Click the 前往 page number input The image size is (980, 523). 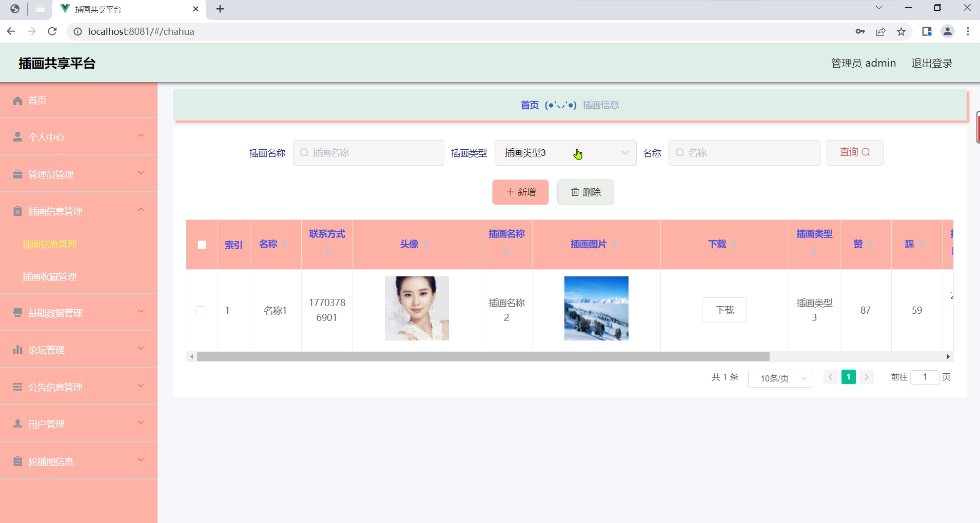tap(925, 377)
